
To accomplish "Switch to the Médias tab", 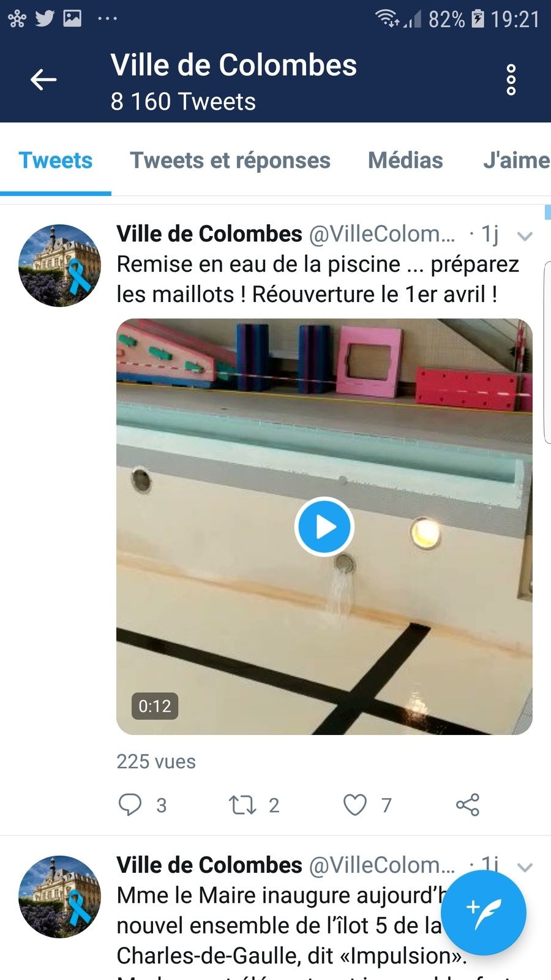I will (405, 160).
